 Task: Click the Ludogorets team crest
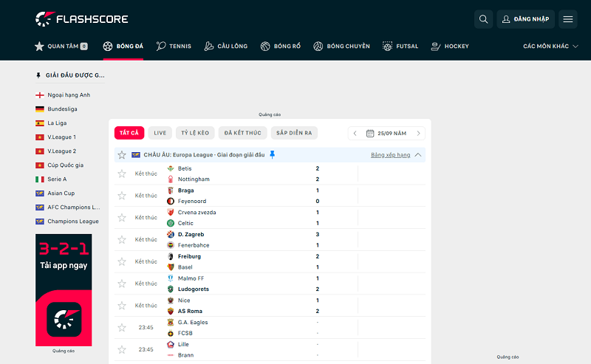click(x=171, y=289)
